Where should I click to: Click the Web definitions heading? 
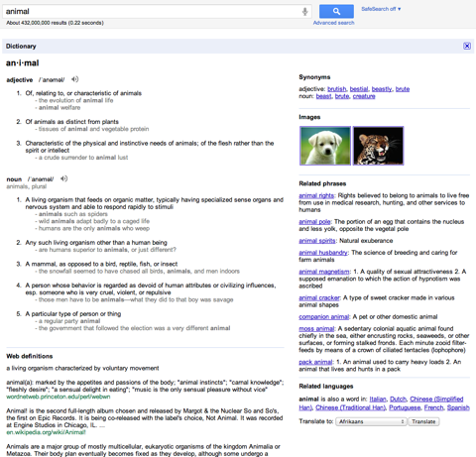pyautogui.click(x=30, y=356)
